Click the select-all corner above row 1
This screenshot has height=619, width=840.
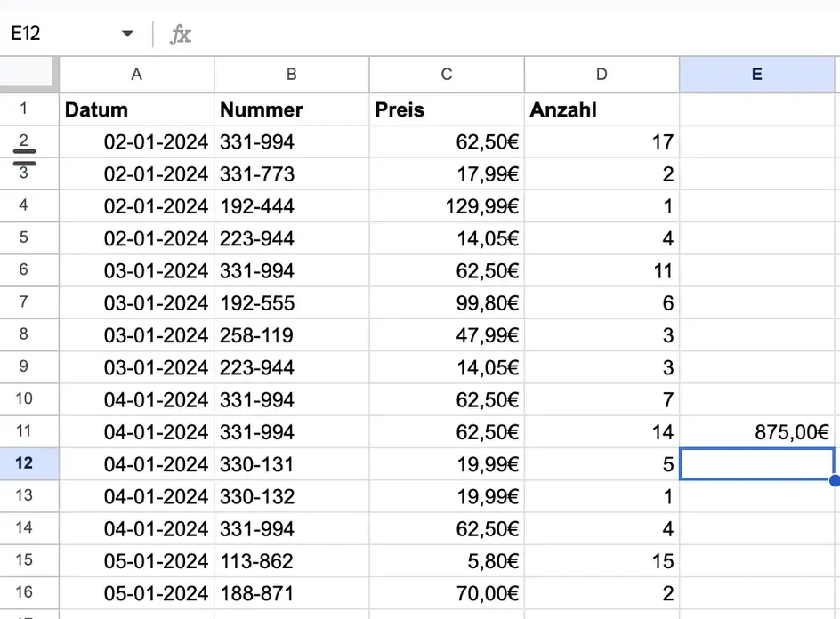click(28, 75)
